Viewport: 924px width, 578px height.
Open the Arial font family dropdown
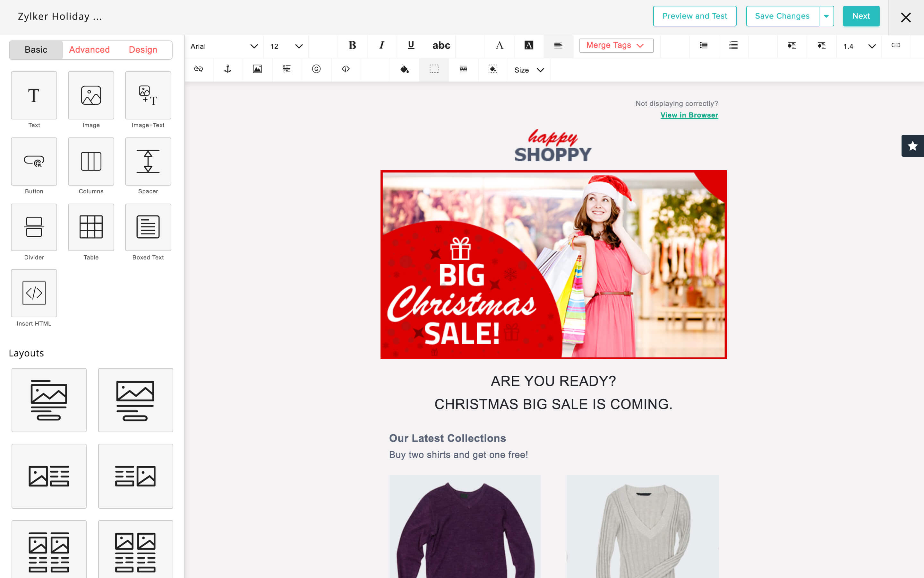coord(224,46)
